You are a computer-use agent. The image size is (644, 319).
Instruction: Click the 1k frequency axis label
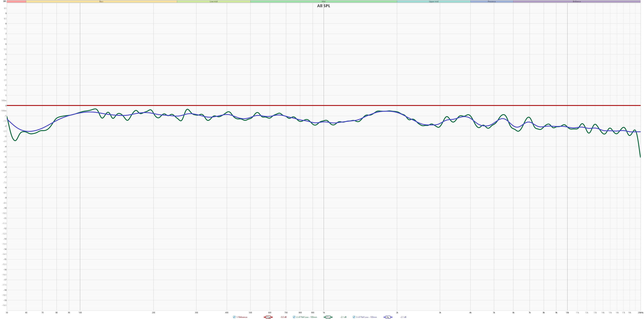324,312
